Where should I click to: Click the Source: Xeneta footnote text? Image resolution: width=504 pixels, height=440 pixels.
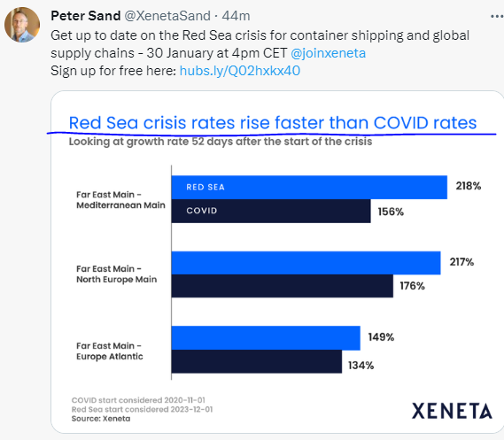pos(101,419)
